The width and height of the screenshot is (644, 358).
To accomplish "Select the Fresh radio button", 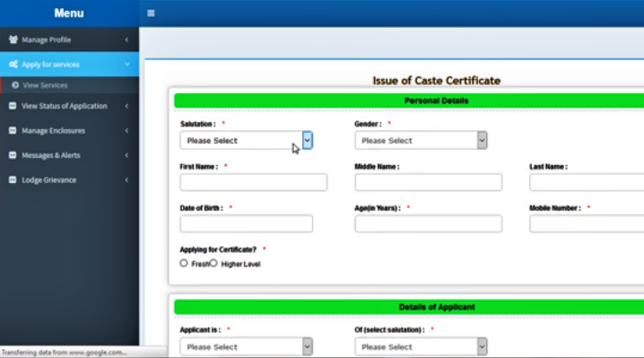I will click(184, 263).
